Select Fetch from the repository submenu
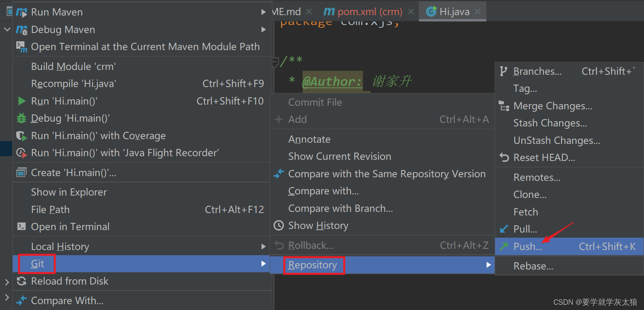 [569, 212]
